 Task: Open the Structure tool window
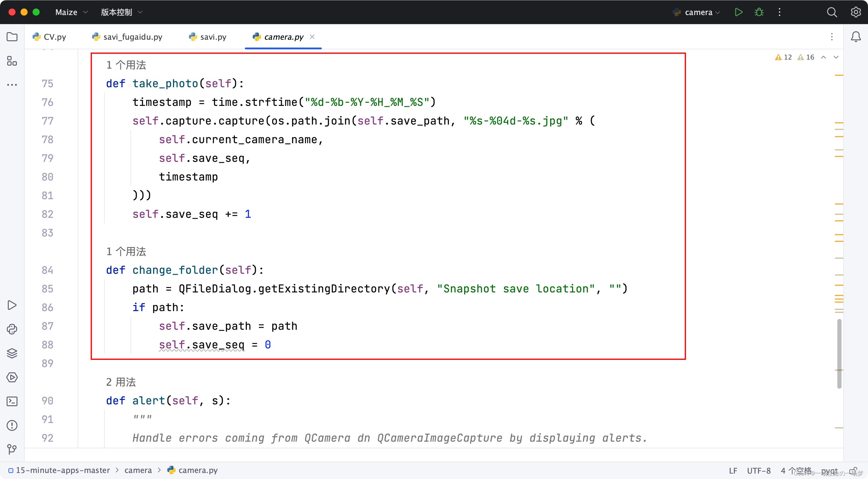pyautogui.click(x=12, y=61)
